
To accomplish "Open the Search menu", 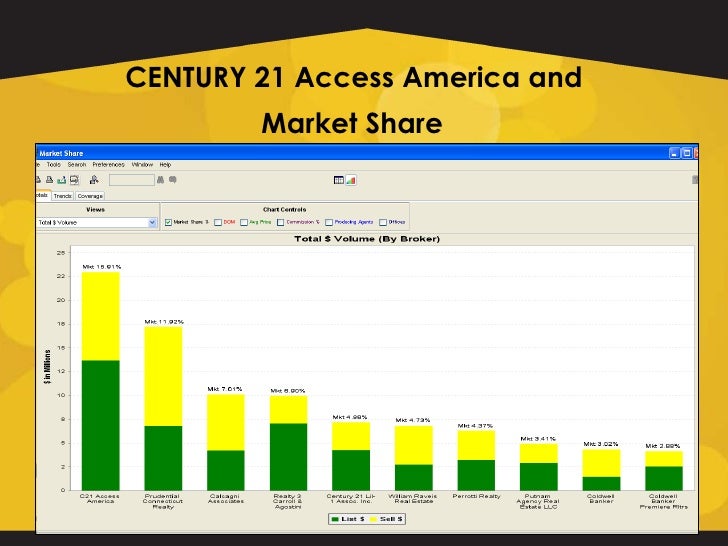I will (x=77, y=164).
